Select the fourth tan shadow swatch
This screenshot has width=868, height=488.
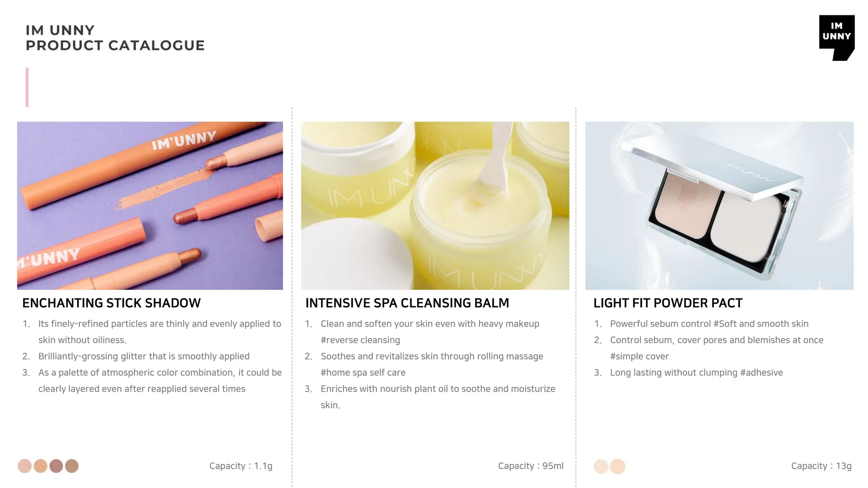(x=72, y=466)
